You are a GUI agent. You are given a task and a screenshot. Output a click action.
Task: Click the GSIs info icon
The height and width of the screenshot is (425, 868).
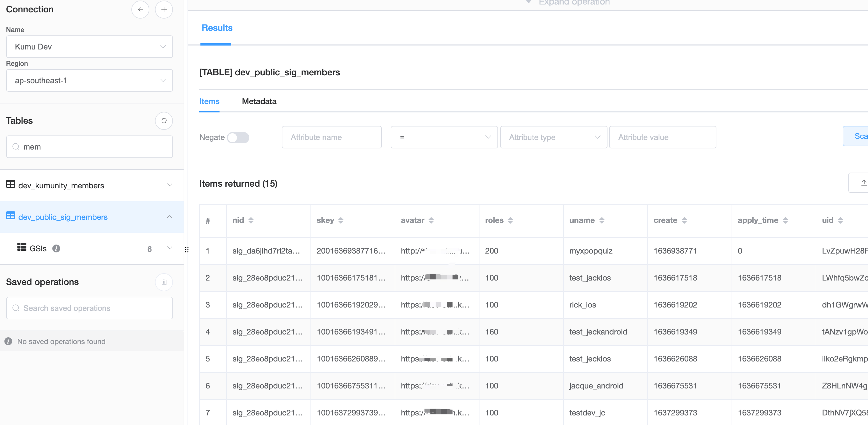[56, 248]
